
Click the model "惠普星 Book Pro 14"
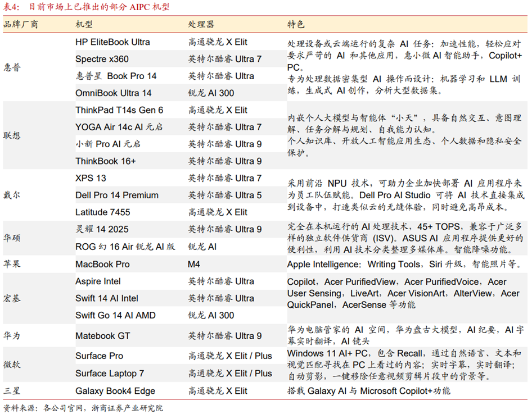[116, 76]
